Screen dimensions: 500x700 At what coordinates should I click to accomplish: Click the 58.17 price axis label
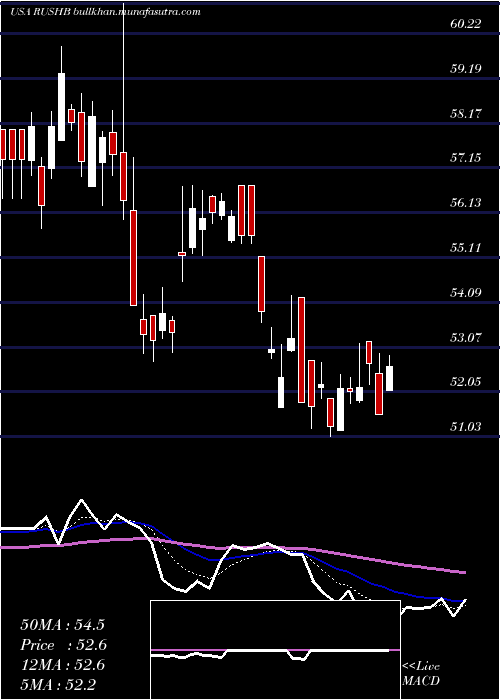pyautogui.click(x=466, y=113)
